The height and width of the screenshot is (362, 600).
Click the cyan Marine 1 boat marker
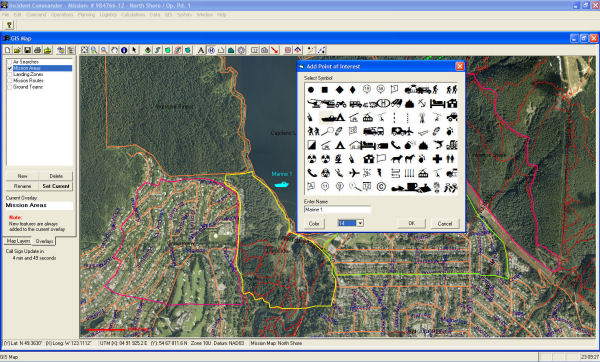point(282,184)
